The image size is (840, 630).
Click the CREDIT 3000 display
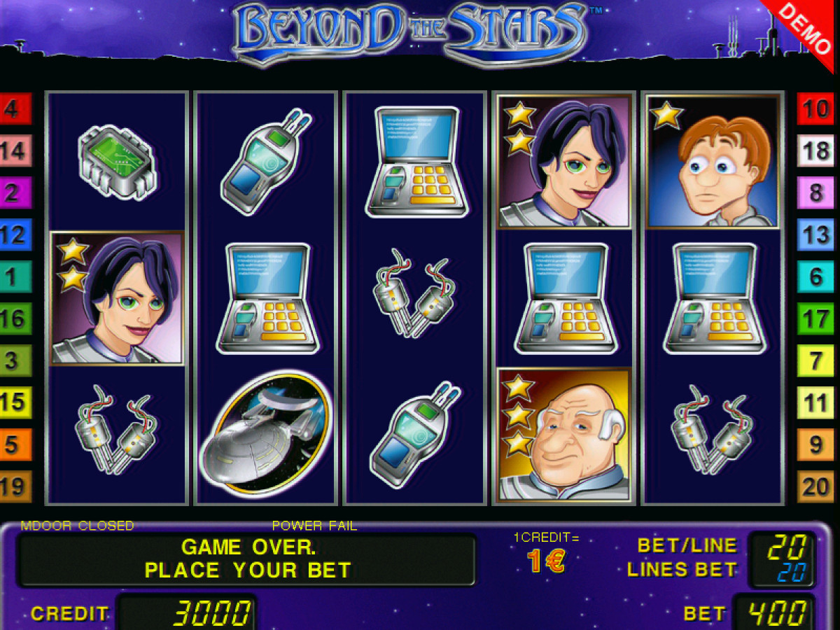[186, 613]
